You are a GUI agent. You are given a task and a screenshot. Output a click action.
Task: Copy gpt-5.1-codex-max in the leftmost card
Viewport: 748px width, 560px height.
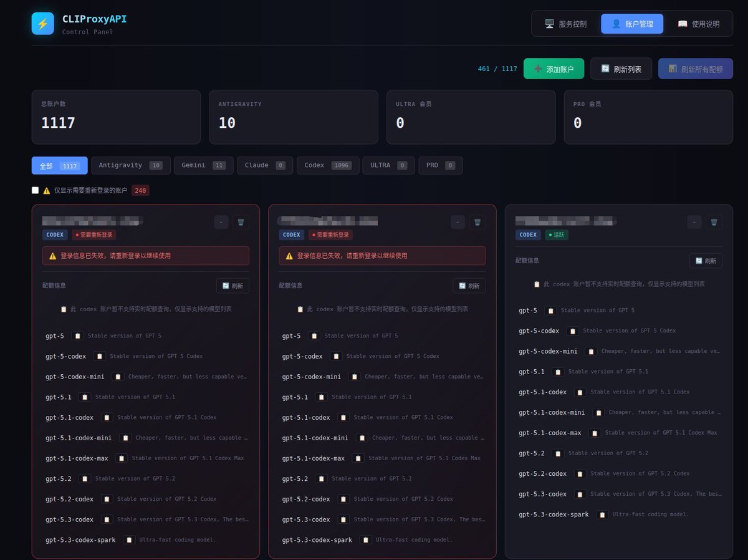point(122,458)
